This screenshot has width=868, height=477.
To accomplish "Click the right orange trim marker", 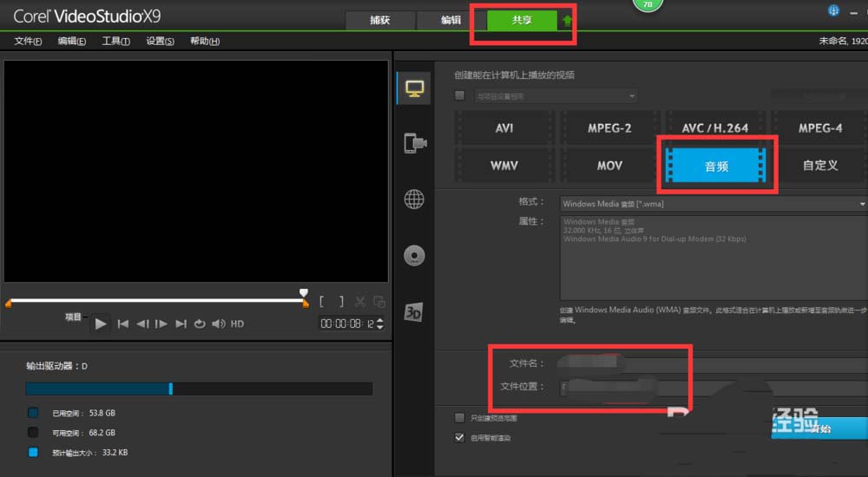I will click(306, 304).
